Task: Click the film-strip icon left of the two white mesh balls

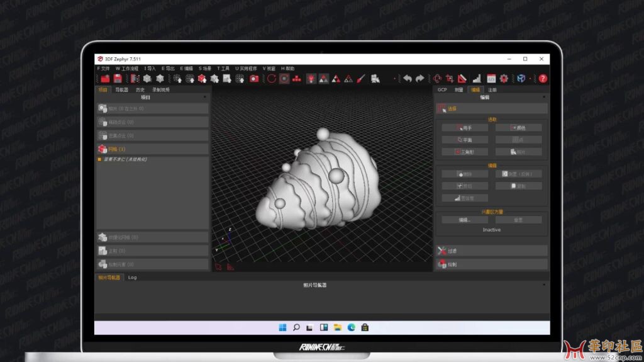Action: [x=135, y=79]
